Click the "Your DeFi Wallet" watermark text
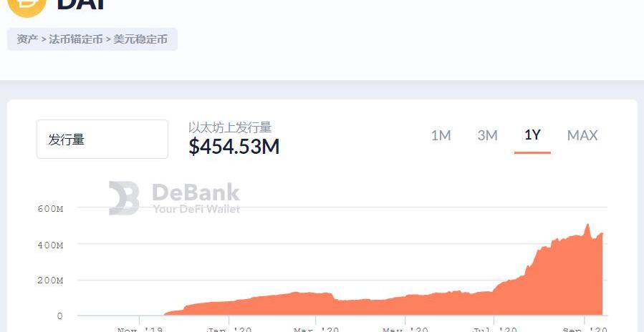 point(196,209)
